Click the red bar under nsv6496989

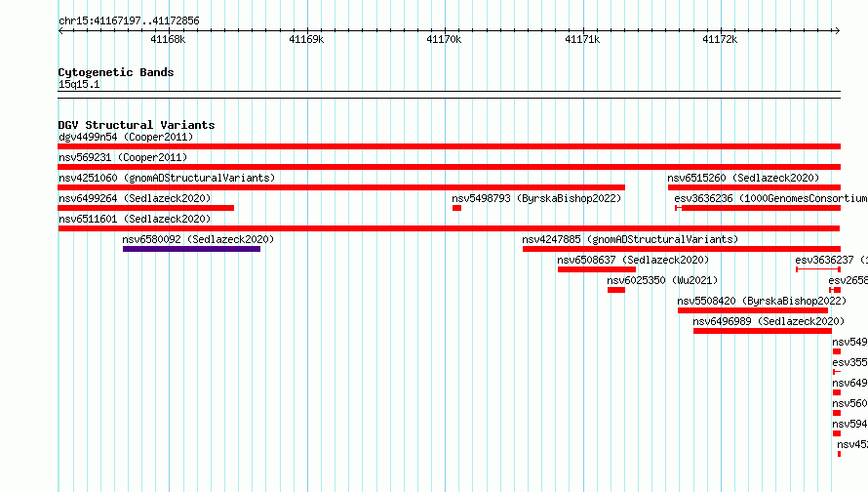click(x=763, y=331)
